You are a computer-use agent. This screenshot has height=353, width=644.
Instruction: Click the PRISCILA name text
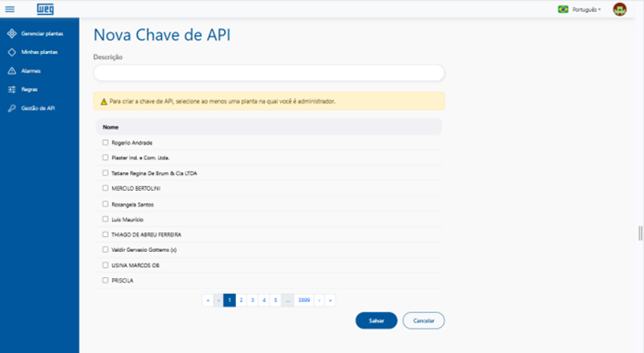122,281
